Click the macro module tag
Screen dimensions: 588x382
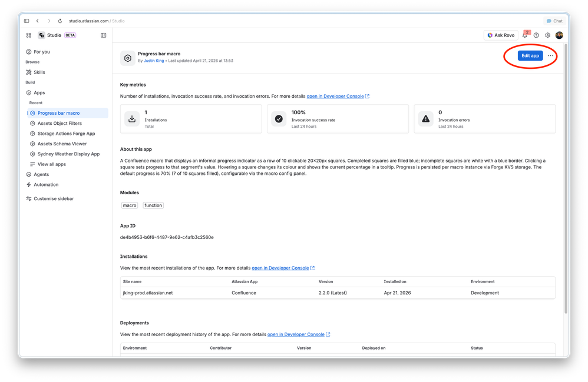(x=130, y=205)
